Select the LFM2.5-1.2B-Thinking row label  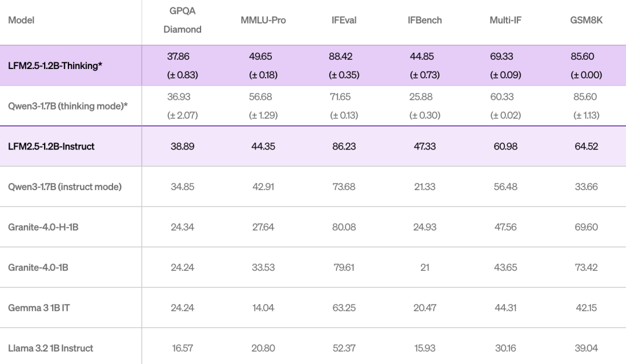tap(55, 65)
